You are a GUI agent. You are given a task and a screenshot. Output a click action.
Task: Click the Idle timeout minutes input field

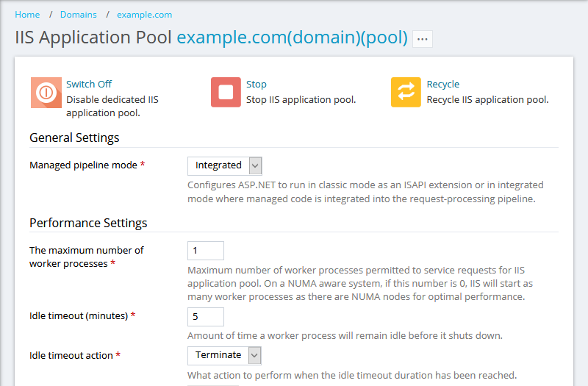[x=206, y=317]
